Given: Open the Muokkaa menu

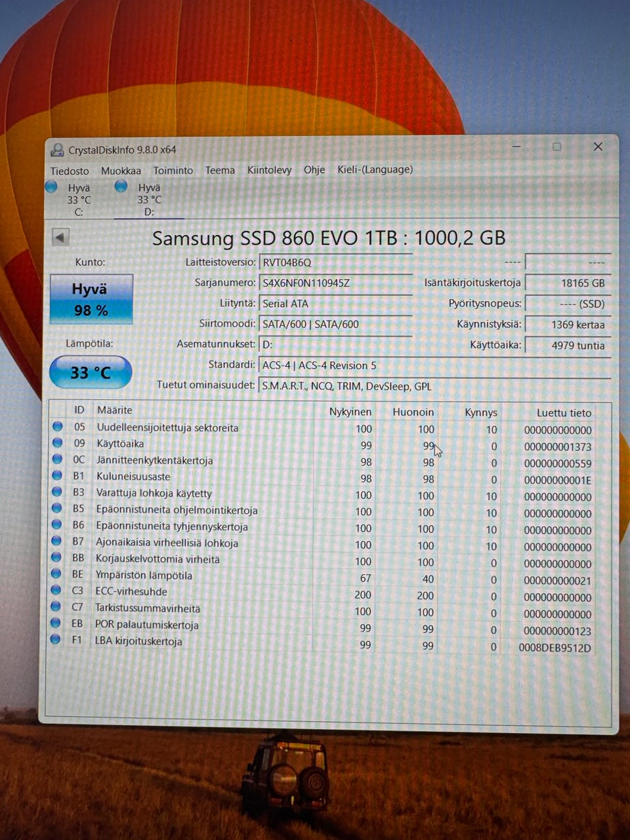Looking at the screenshot, I should click(121, 171).
